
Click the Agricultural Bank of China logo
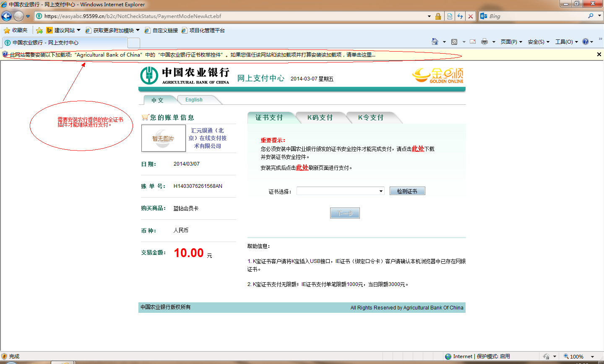click(x=185, y=75)
